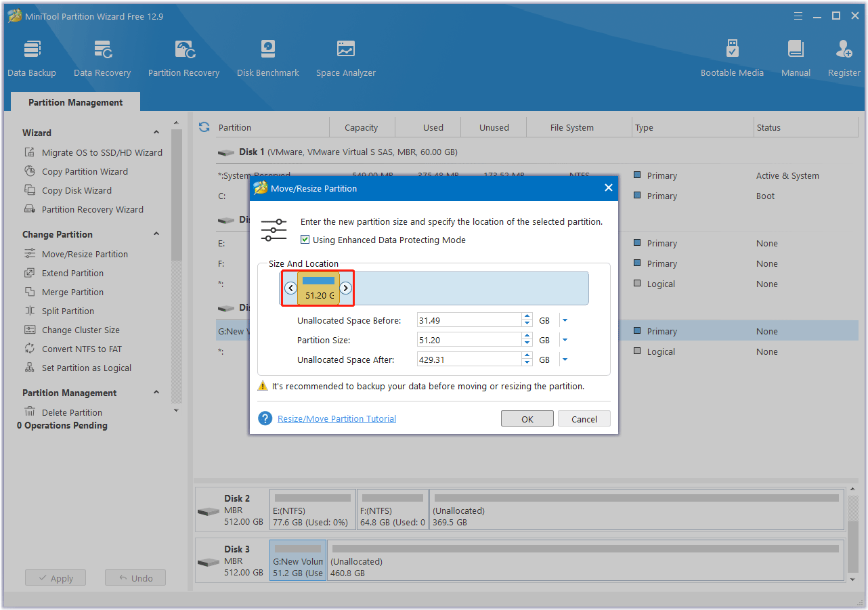Screen dimensions: 868x610
Task: Select Disk 3 MBR 512.00 GB label
Action: 231,561
